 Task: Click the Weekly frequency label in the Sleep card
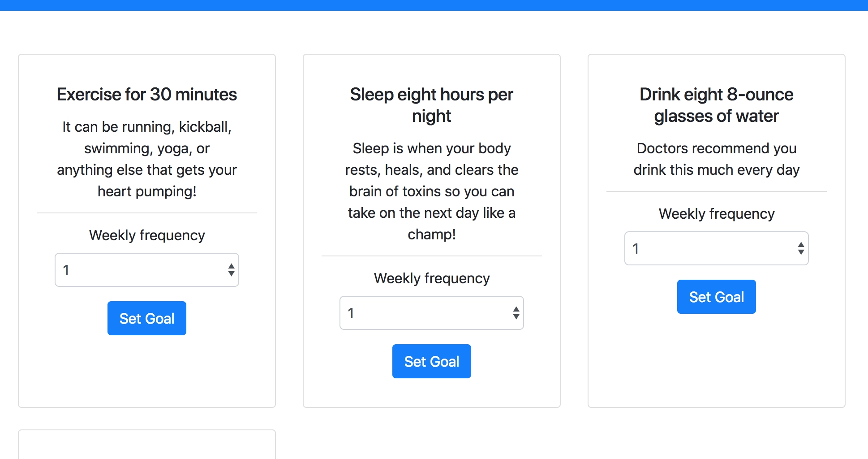(432, 278)
